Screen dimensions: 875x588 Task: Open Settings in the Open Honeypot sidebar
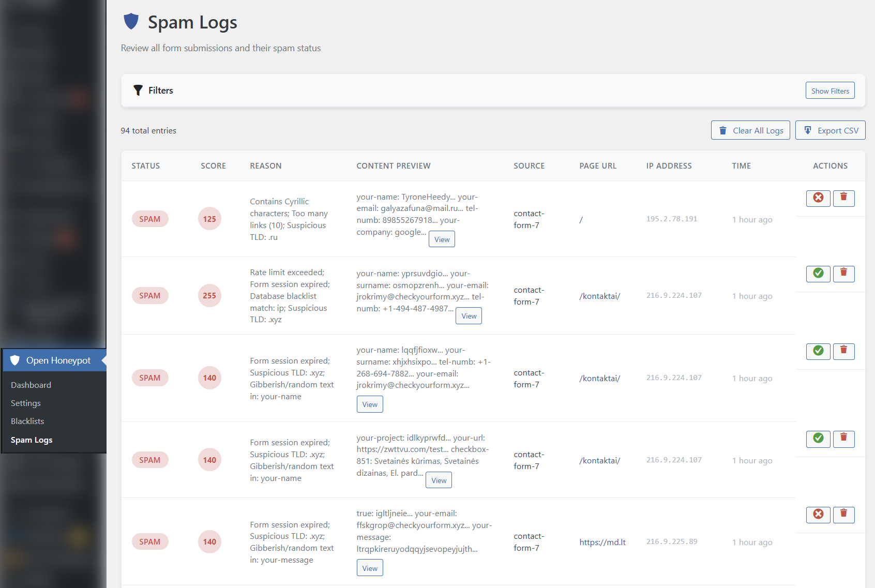point(25,403)
